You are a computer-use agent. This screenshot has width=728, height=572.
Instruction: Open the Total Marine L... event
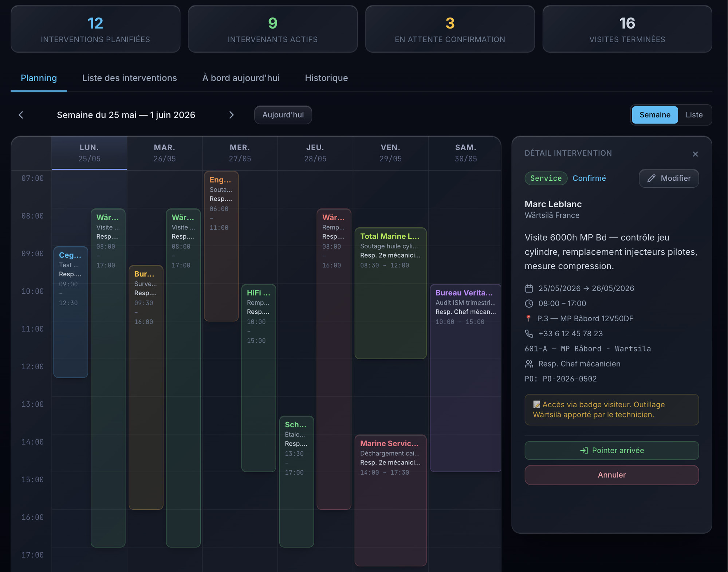pos(390,293)
